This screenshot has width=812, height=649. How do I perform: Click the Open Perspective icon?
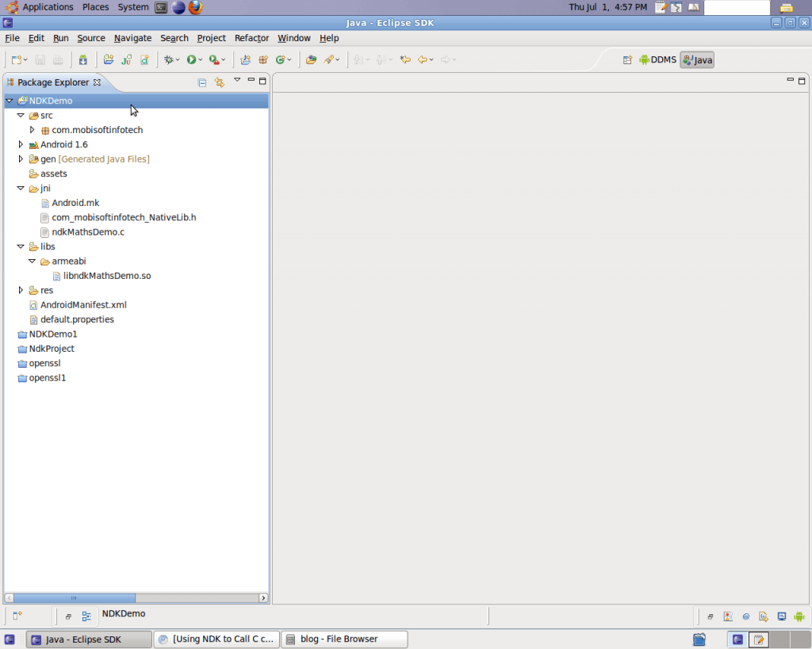pos(627,59)
